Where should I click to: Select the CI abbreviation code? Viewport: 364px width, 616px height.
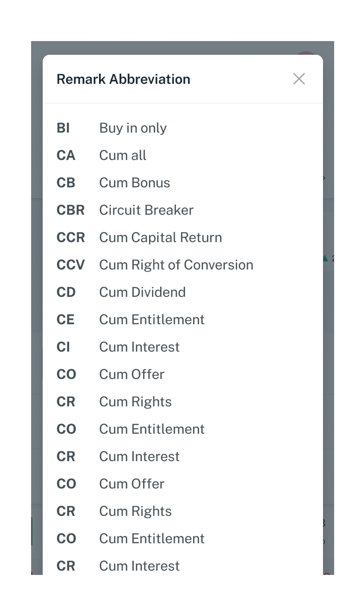[x=63, y=347]
